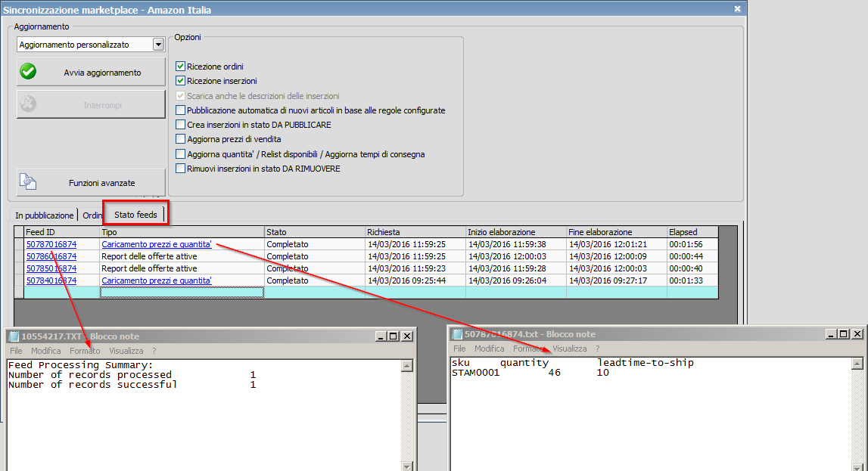Click the Feed Processing Summary line

(80, 365)
